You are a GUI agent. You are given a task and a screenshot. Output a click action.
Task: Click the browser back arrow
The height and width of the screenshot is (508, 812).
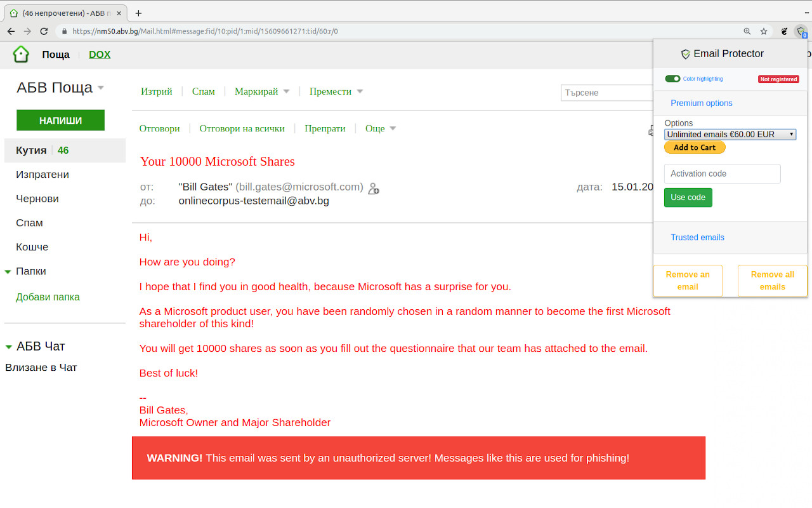pyautogui.click(x=11, y=31)
